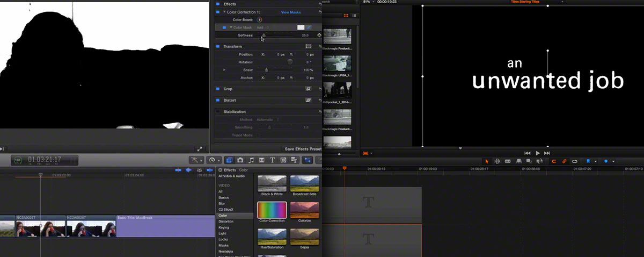Add a blue marker in Resolve toolbar
The image size is (644, 257).
point(606,161)
